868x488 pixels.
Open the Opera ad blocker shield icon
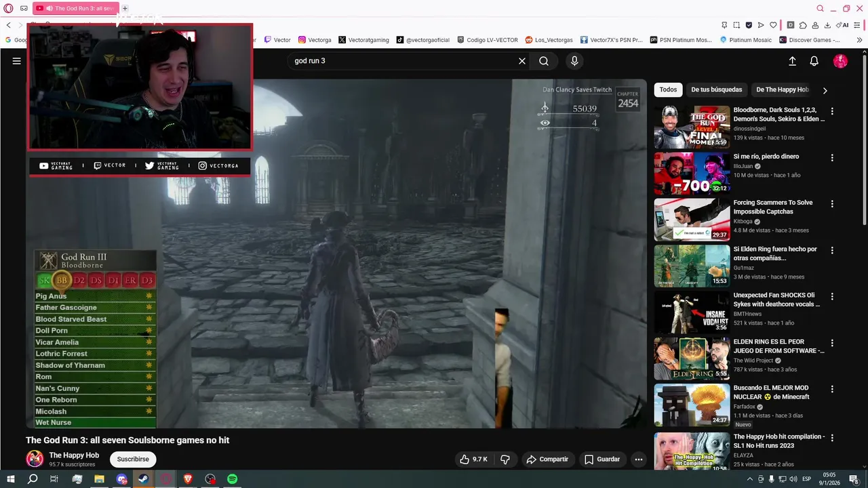(749, 25)
